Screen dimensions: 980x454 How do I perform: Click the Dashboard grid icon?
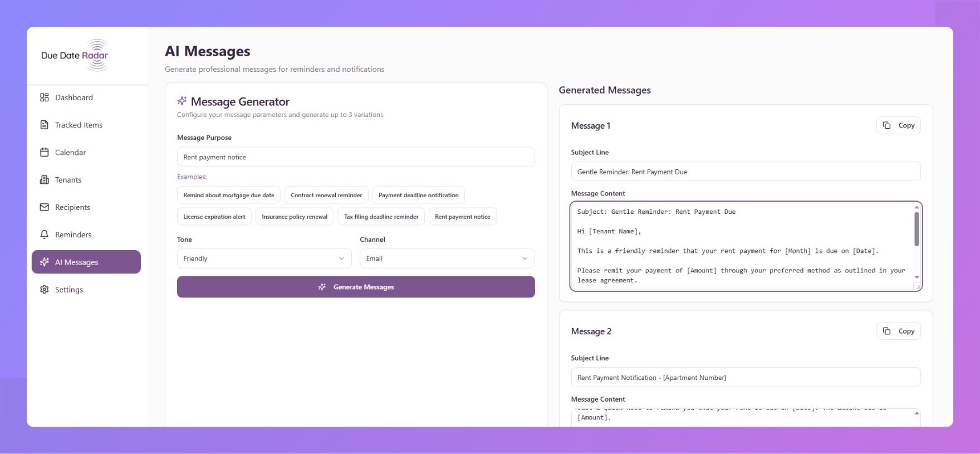(45, 97)
